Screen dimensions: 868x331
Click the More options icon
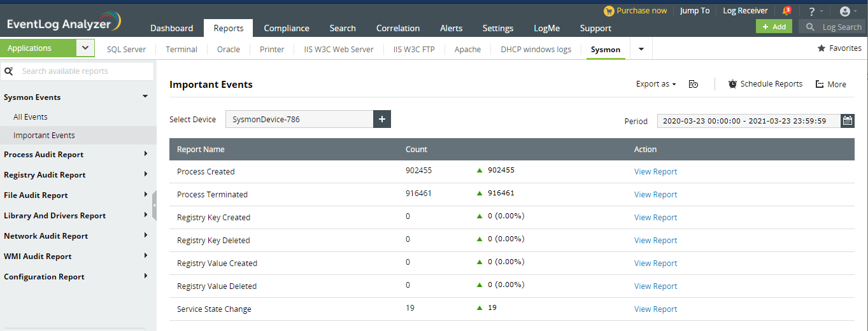pyautogui.click(x=820, y=84)
